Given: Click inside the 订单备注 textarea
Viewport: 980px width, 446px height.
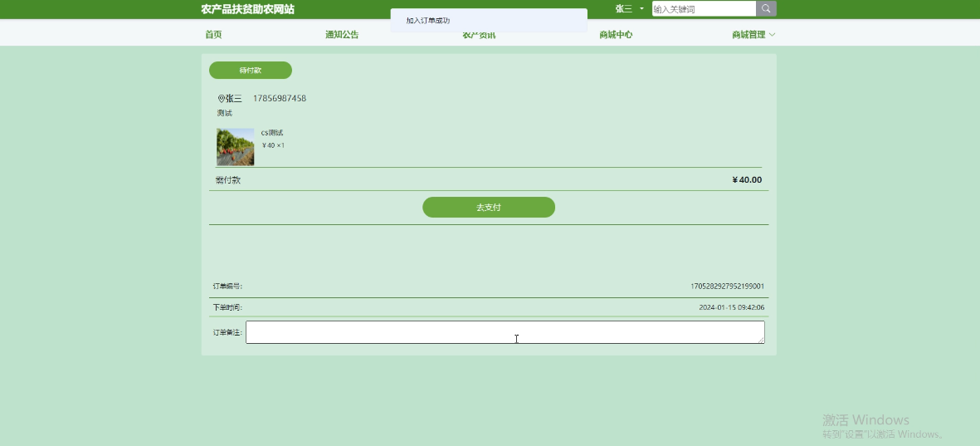Looking at the screenshot, I should tap(505, 332).
